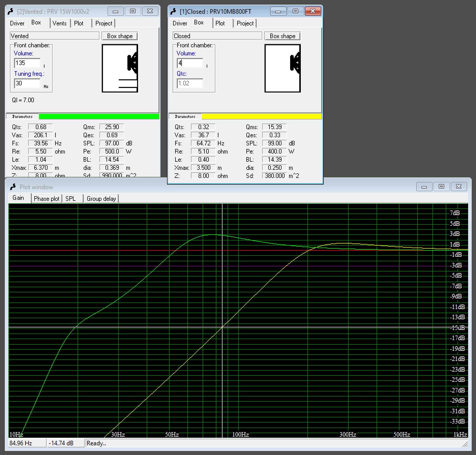Click the Vented window's speaker application icon
The image size is (476, 455).
pyautogui.click(x=11, y=11)
